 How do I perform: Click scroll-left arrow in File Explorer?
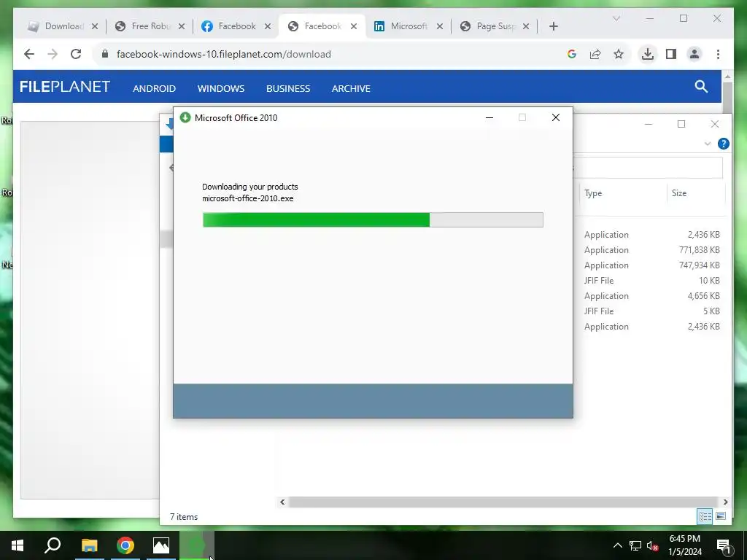(x=282, y=502)
